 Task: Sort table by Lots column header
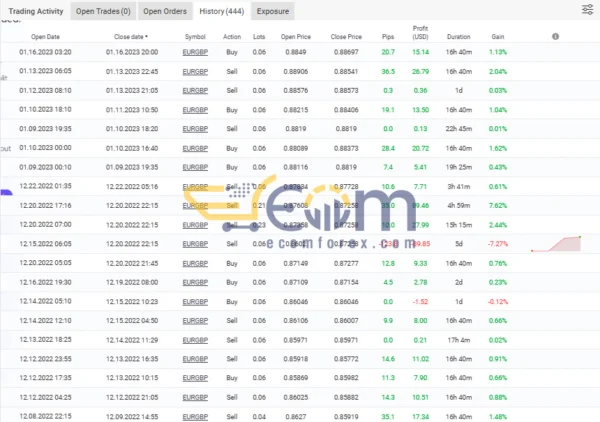click(259, 37)
